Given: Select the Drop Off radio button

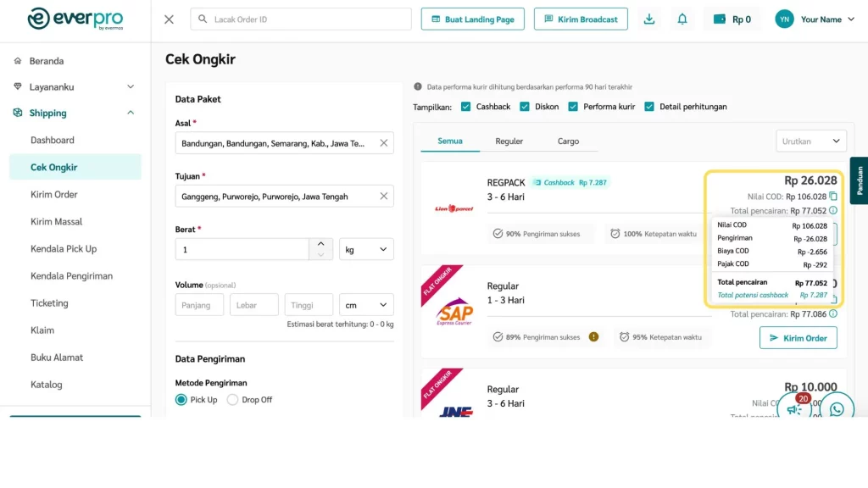Looking at the screenshot, I should click(232, 400).
